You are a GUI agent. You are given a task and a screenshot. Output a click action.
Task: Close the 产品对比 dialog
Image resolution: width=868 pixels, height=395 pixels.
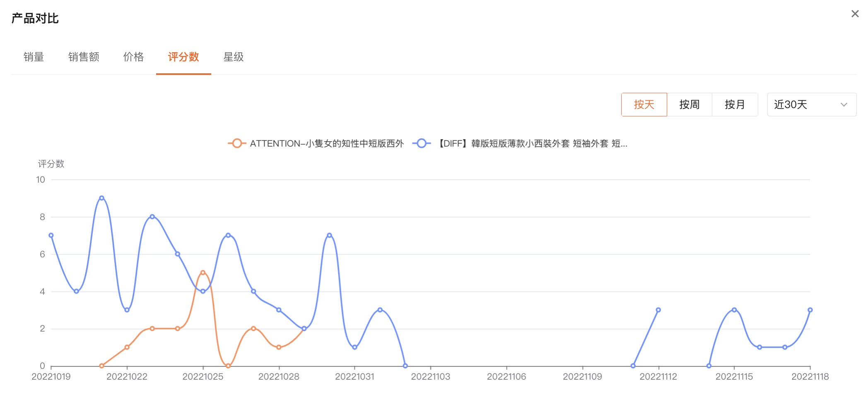point(855,14)
